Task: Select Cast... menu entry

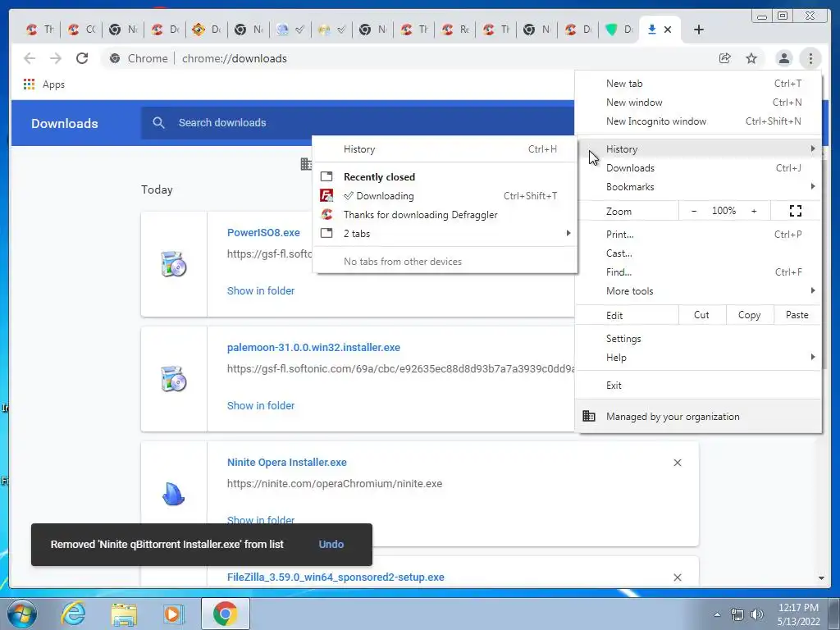Action: coord(698,253)
